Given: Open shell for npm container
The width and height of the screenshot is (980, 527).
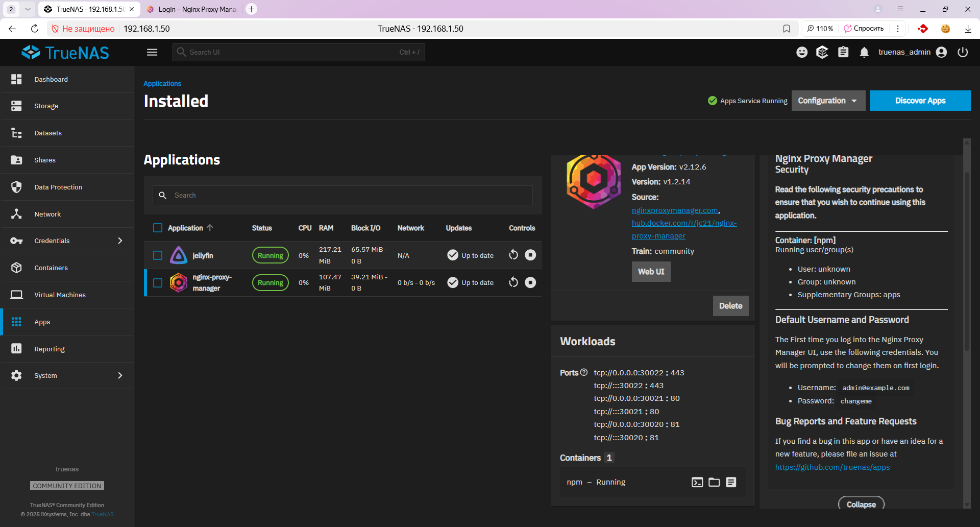Looking at the screenshot, I should pos(697,482).
